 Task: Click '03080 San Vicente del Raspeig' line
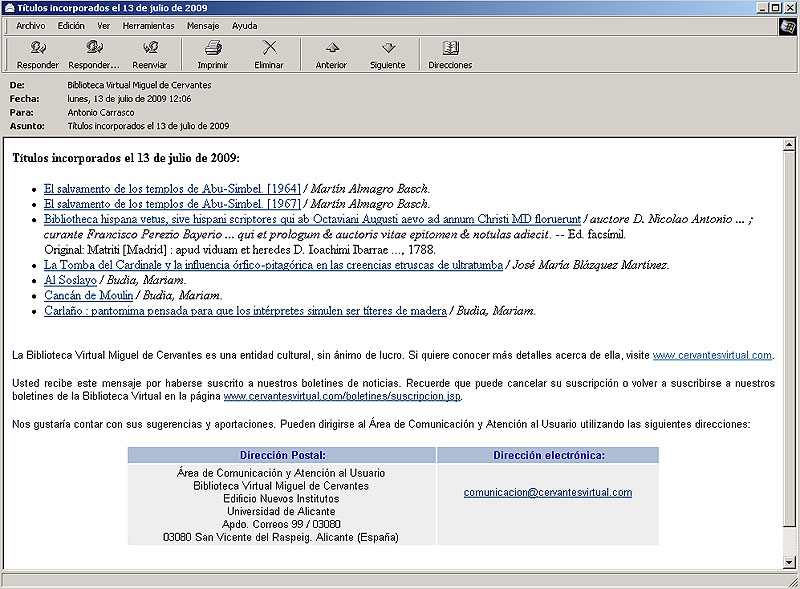click(281, 537)
